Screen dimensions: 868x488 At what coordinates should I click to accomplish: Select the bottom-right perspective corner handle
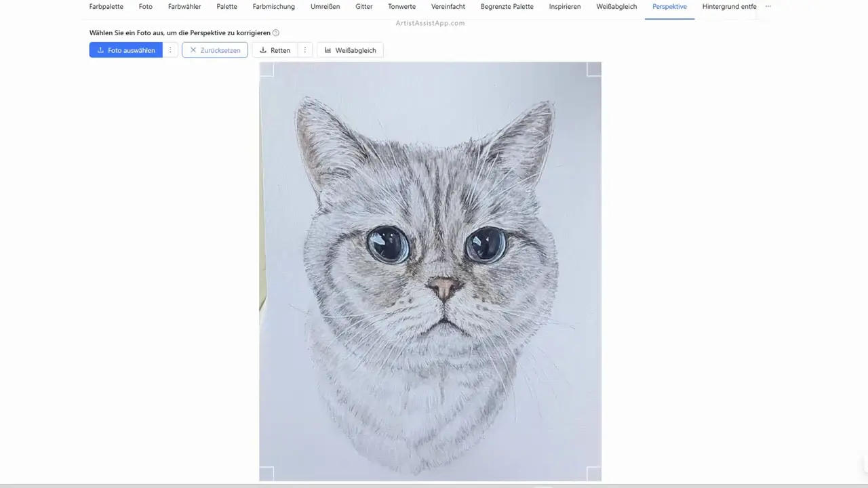click(594, 473)
